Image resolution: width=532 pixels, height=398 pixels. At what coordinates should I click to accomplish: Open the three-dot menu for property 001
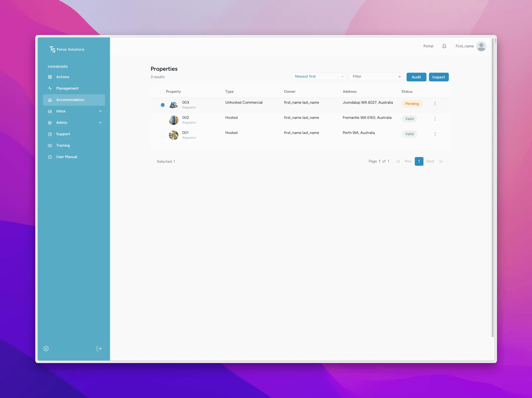point(435,134)
